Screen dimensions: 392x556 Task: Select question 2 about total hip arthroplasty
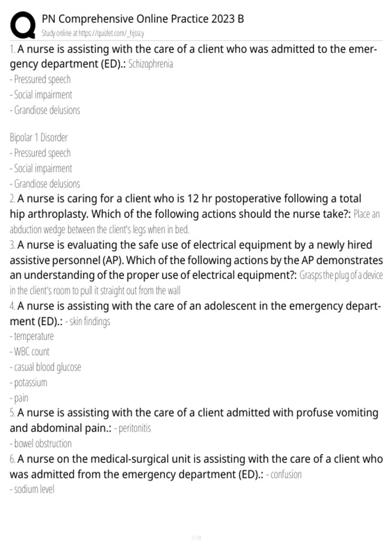186,206
